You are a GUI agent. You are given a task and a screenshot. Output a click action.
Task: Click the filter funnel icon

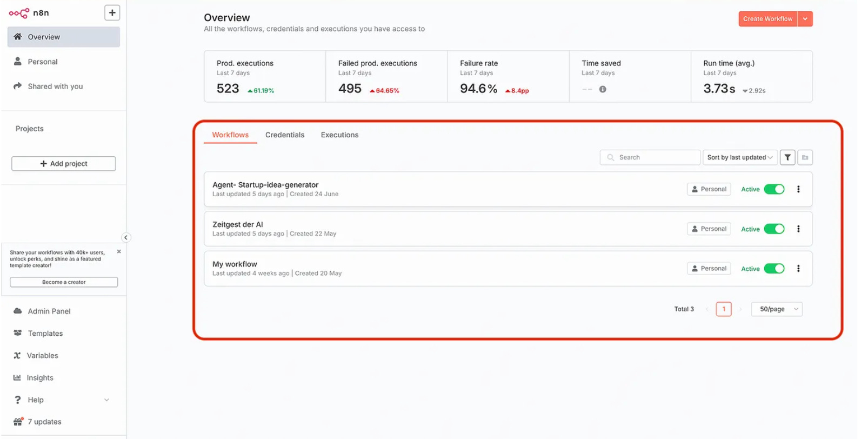[x=787, y=157]
